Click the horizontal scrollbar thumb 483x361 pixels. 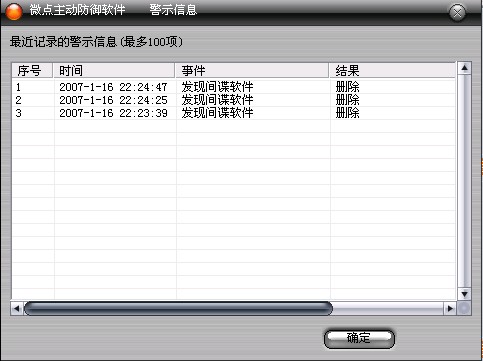(x=178, y=309)
